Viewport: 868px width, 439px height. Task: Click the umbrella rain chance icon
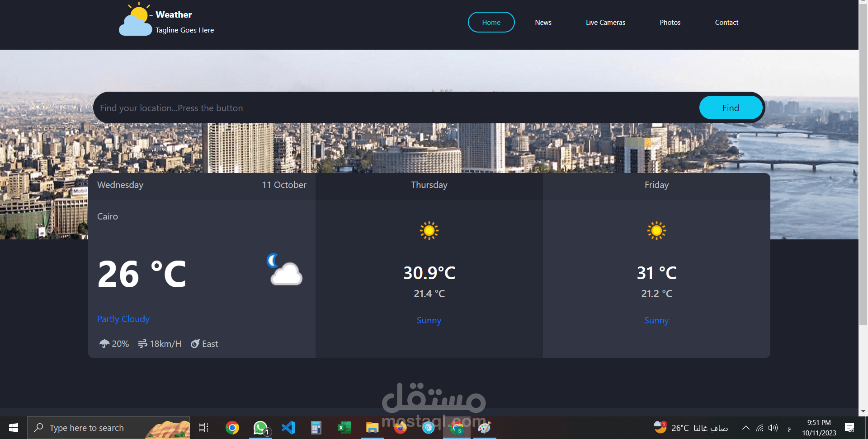(104, 344)
